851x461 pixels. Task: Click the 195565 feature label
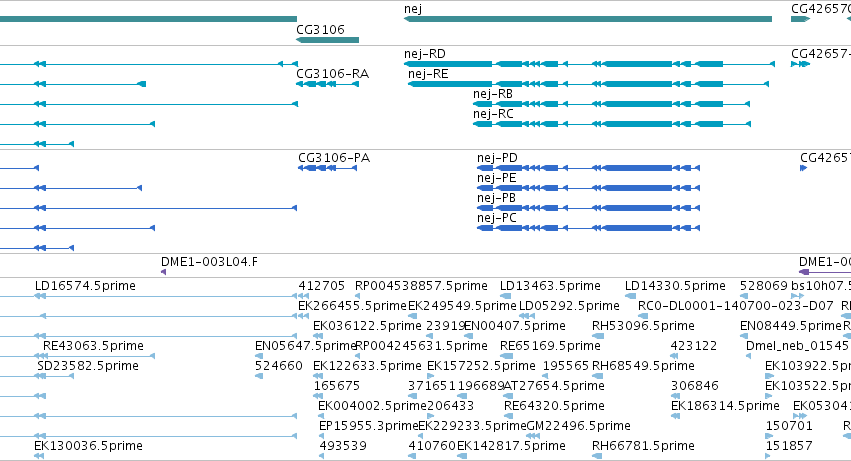click(566, 366)
